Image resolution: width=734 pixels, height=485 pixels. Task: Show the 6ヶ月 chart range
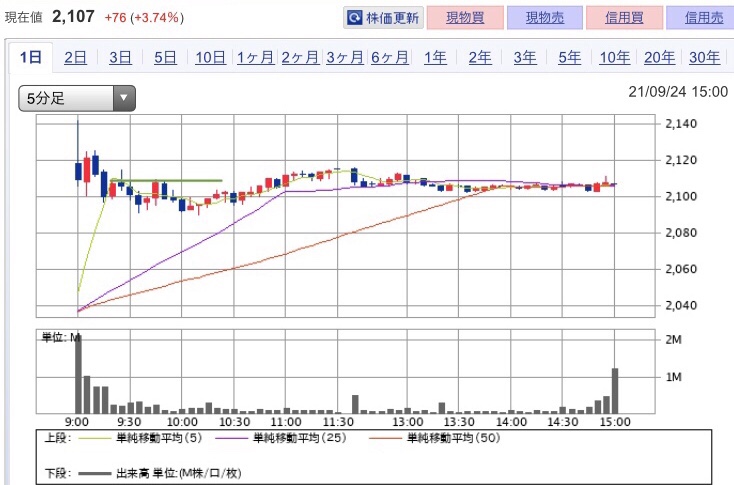[x=390, y=58]
